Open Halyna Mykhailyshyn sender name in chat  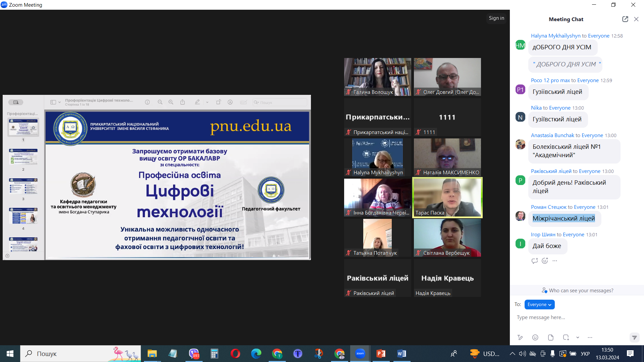(x=555, y=36)
